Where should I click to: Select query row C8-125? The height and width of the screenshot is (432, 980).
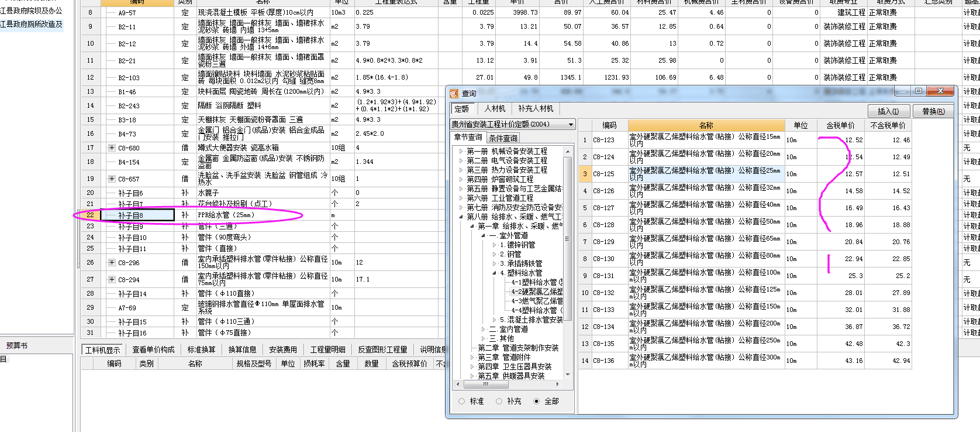tap(745, 174)
